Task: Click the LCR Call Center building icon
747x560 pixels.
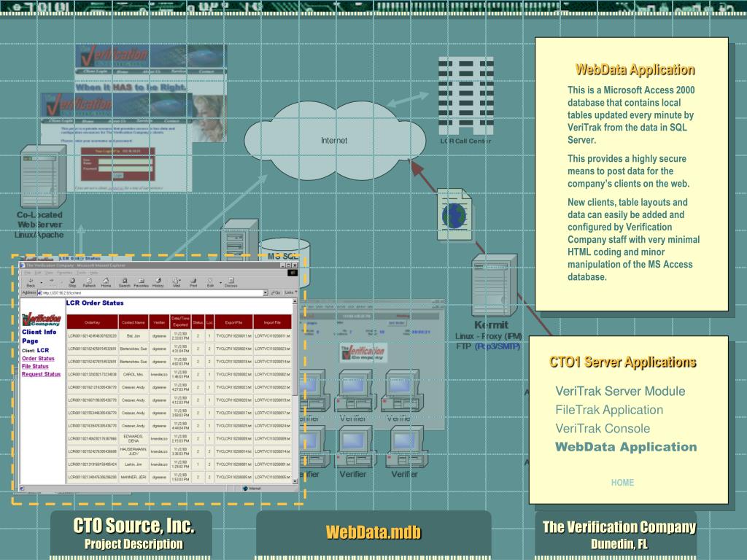Action: point(465,96)
